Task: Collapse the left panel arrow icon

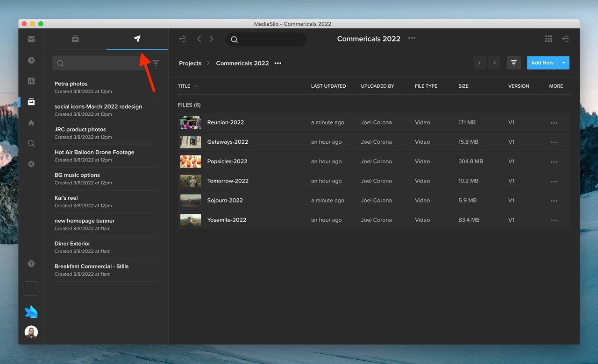Action: tap(183, 39)
